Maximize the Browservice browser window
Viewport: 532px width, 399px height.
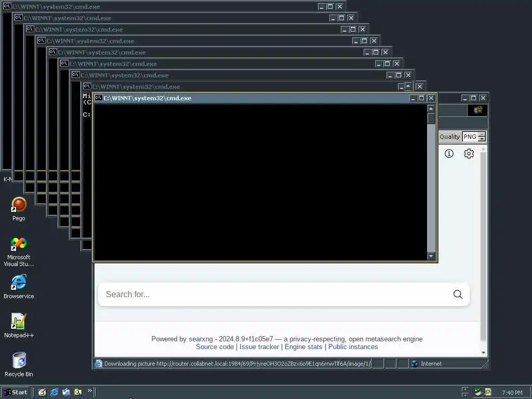pyautogui.click(x=474, y=98)
